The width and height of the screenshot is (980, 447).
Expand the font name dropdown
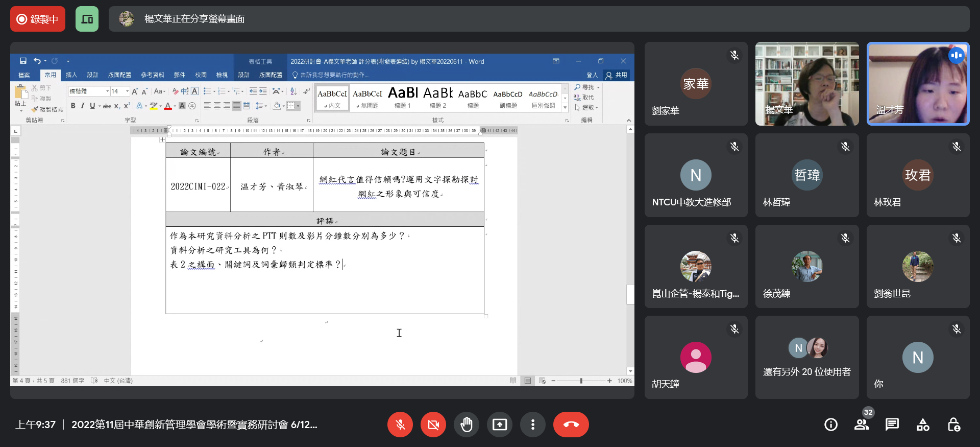coord(107,91)
